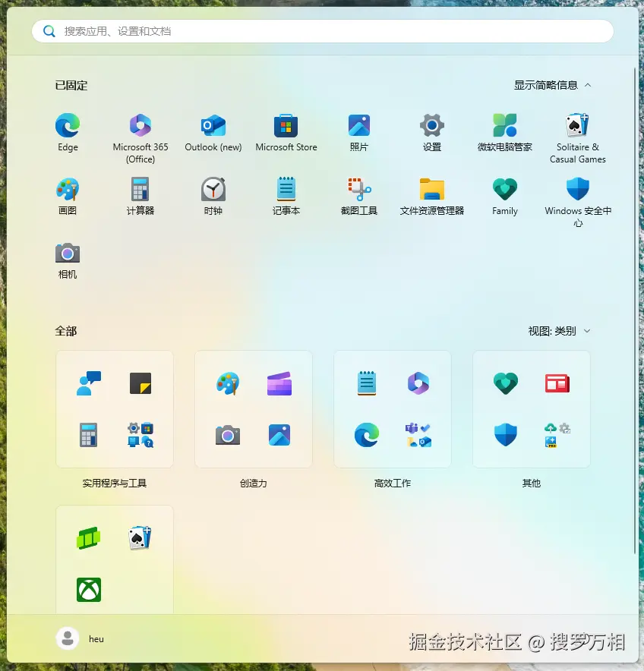Open the camera icon in 创造力 group
The height and width of the screenshot is (671, 644).
pos(228,435)
